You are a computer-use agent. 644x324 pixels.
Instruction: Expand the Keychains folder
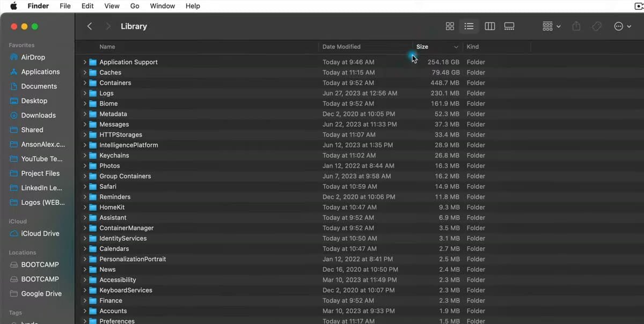pos(85,156)
